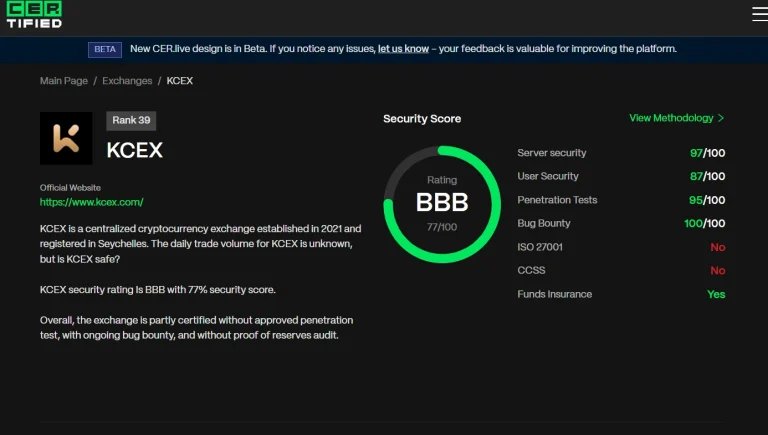Viewport: 768px width, 435px height.
Task: Open the View Methodology link
Action: [671, 118]
